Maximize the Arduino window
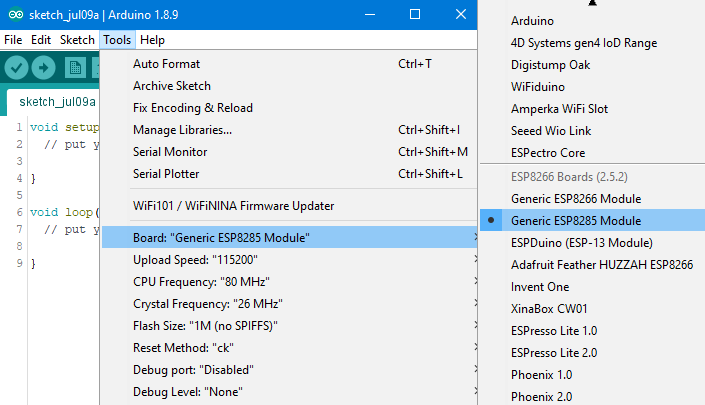705x405 pixels. point(415,15)
